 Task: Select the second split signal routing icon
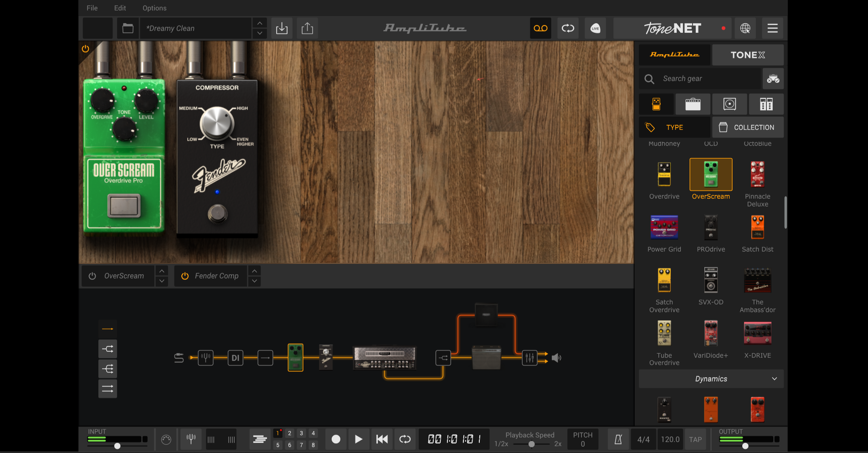[108, 349]
